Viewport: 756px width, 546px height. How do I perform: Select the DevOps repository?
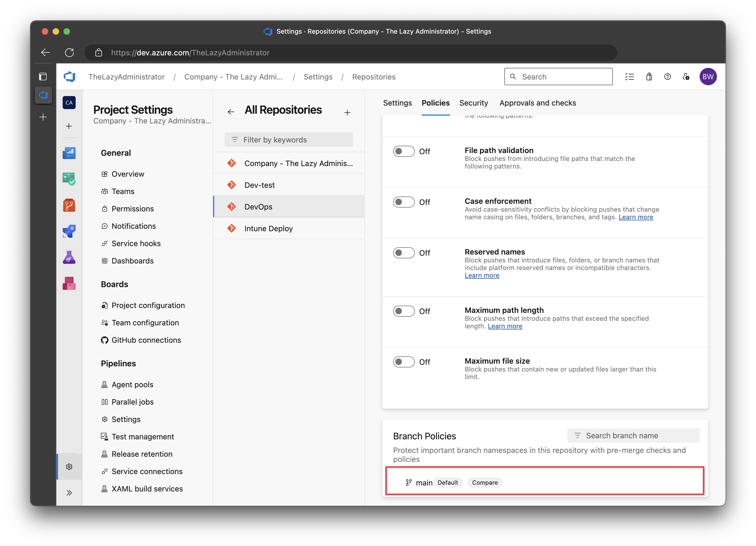(x=289, y=207)
